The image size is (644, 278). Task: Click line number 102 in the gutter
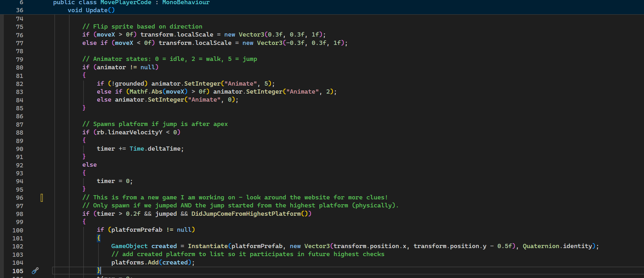click(x=18, y=246)
